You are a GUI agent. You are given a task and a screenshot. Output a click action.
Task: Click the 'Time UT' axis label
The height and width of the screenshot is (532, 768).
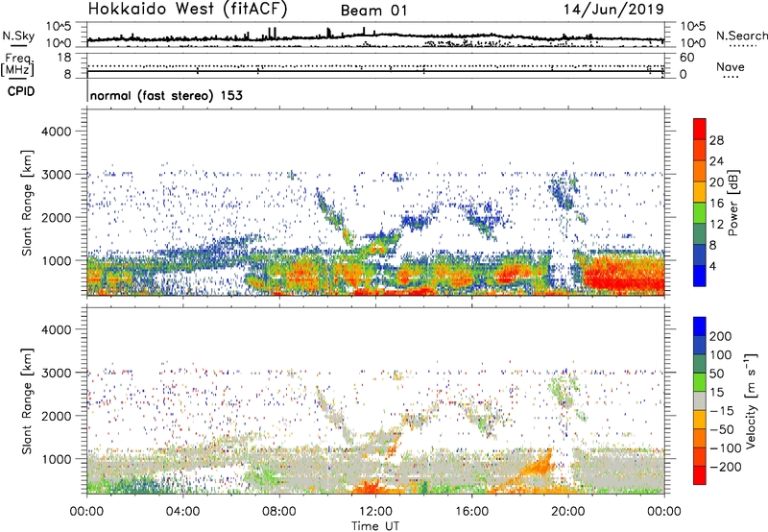375,525
